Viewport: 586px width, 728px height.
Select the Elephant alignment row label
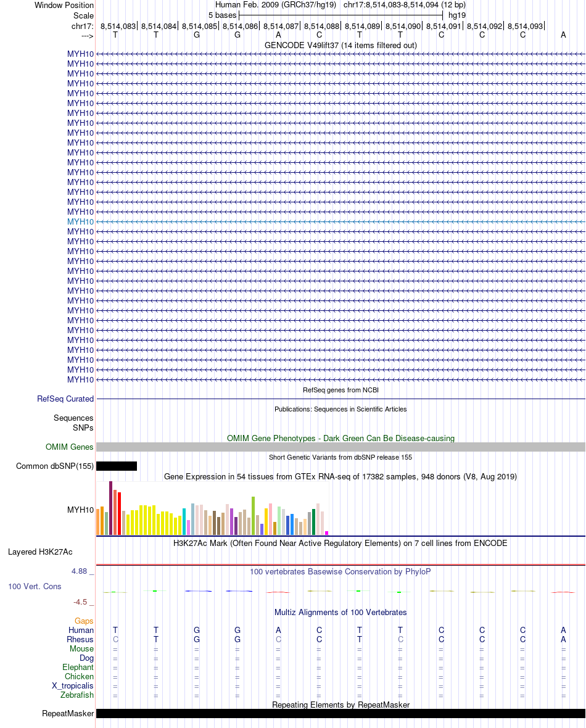[x=78, y=668]
